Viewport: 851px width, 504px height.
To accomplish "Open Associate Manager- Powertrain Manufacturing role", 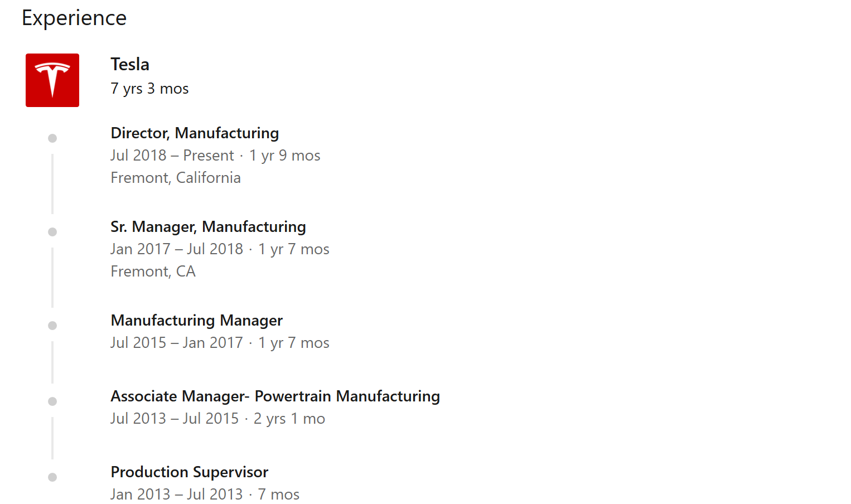I will 275,396.
